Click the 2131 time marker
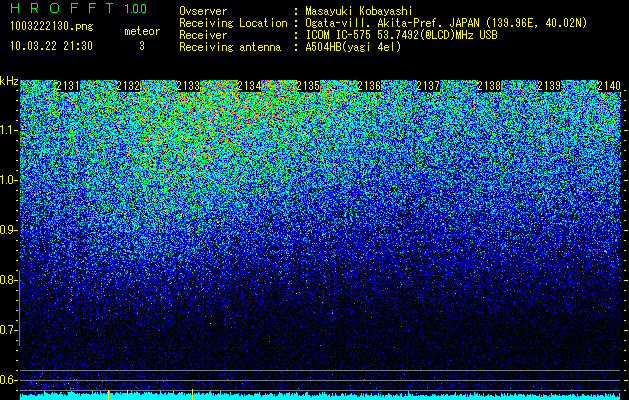629x400 pixels. click(68, 86)
